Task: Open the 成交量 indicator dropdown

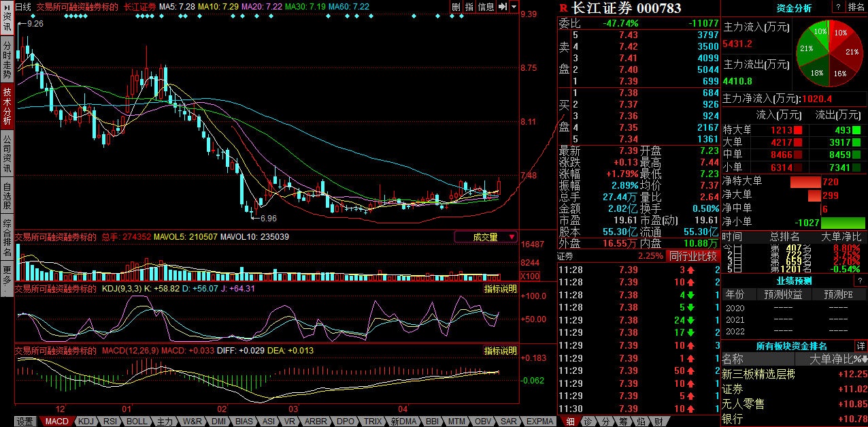Action: 486,237
